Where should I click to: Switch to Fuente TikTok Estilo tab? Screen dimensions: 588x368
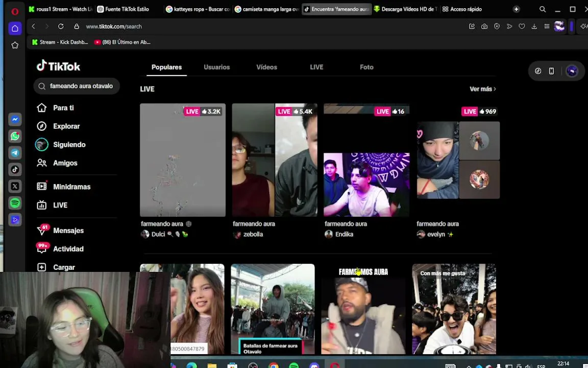coord(128,9)
